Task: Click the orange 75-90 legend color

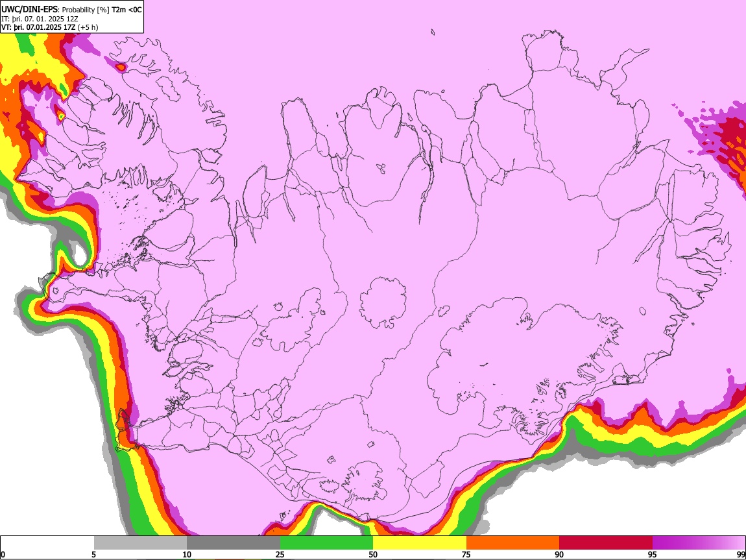Action: click(x=513, y=542)
